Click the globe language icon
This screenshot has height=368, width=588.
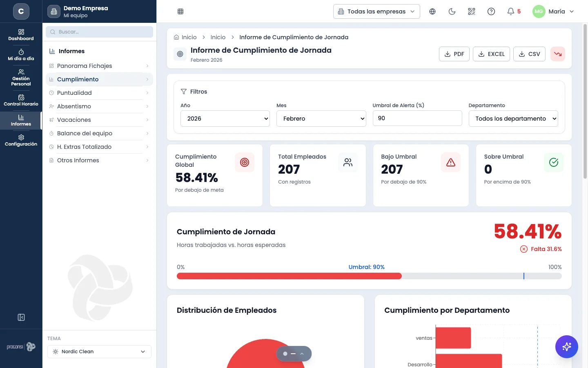tap(432, 11)
